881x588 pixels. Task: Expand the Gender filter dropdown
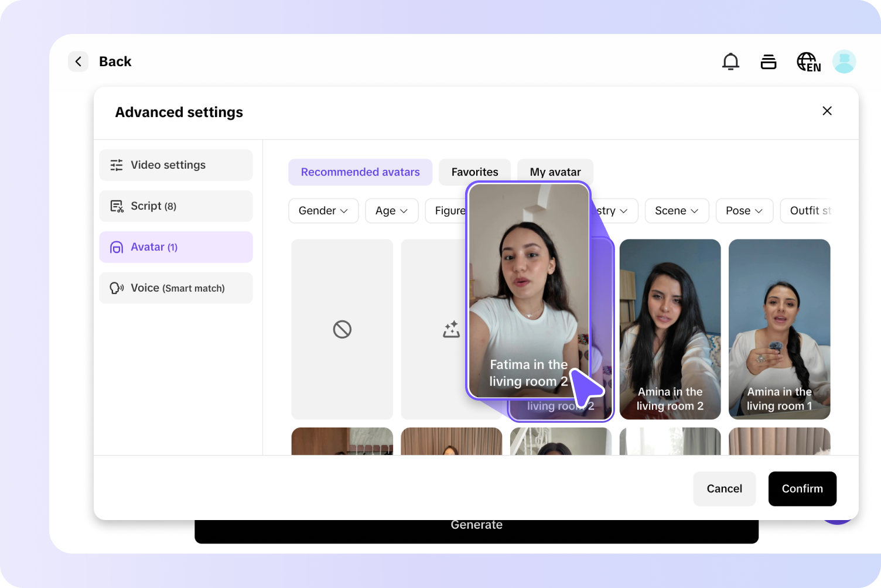coord(323,211)
